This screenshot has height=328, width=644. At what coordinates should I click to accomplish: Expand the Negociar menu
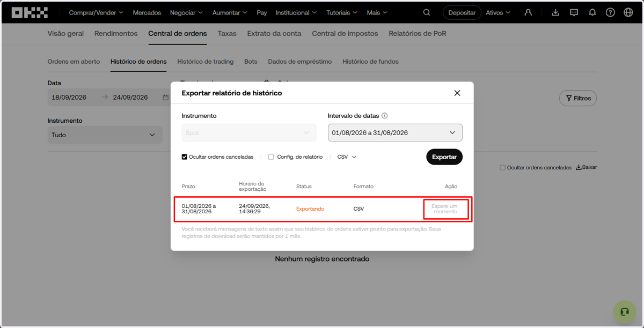point(186,12)
